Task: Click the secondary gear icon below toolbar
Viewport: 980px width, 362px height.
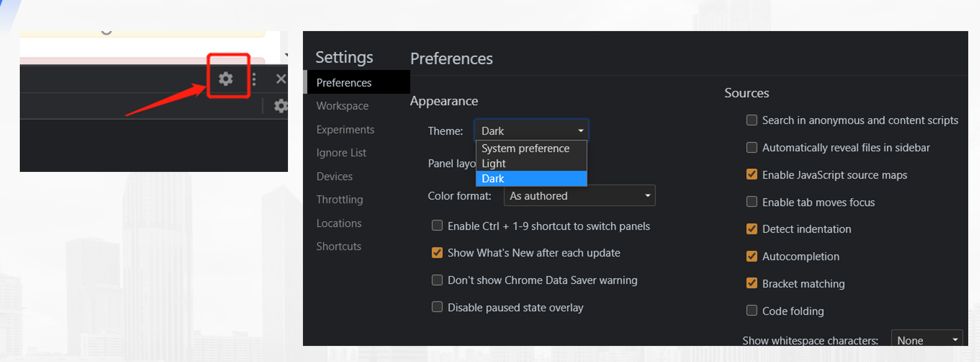Action: point(280,106)
